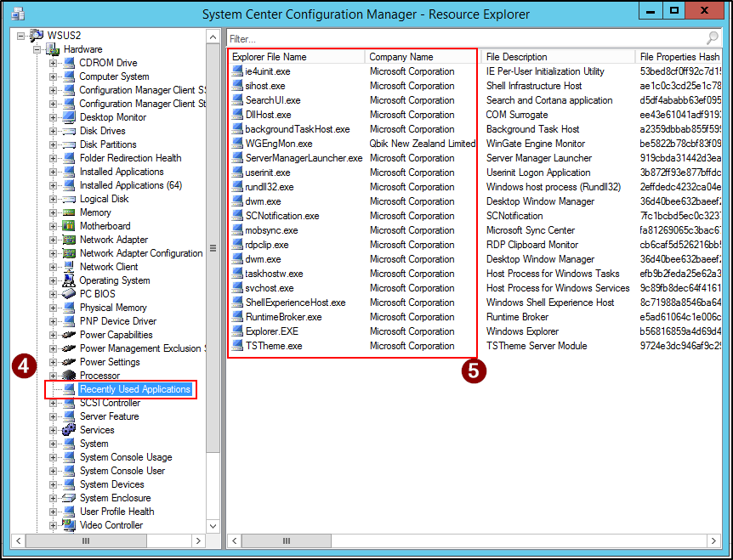This screenshot has height=560, width=733.
Task: Sort by Company Name column header
Action: point(422,57)
